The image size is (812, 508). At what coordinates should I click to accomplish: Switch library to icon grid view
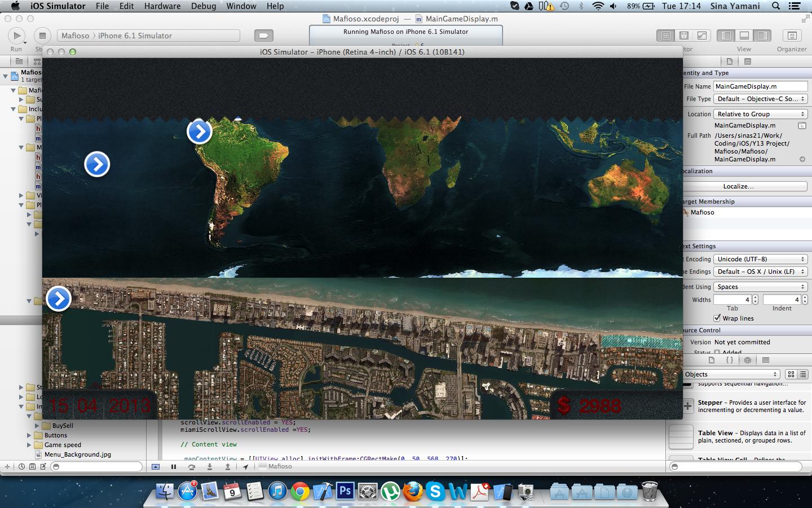pyautogui.click(x=791, y=374)
